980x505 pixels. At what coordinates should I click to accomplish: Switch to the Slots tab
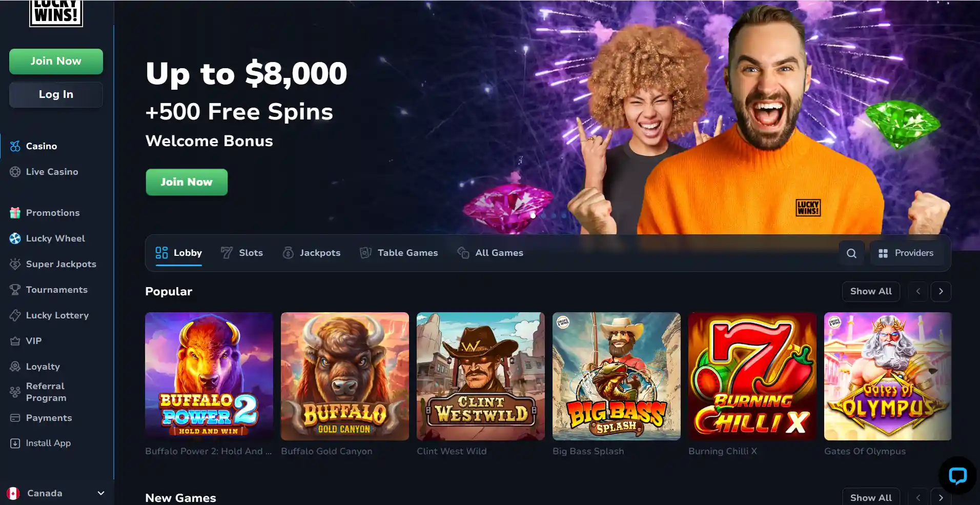point(242,253)
